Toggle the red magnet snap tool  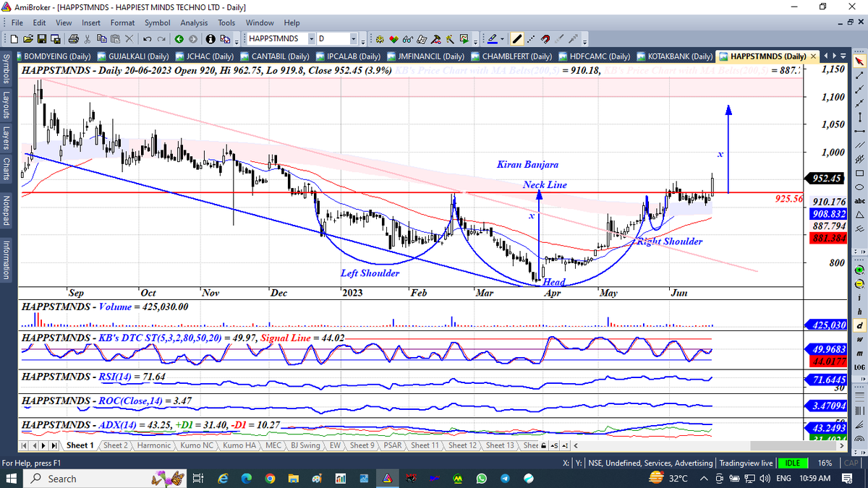point(545,38)
